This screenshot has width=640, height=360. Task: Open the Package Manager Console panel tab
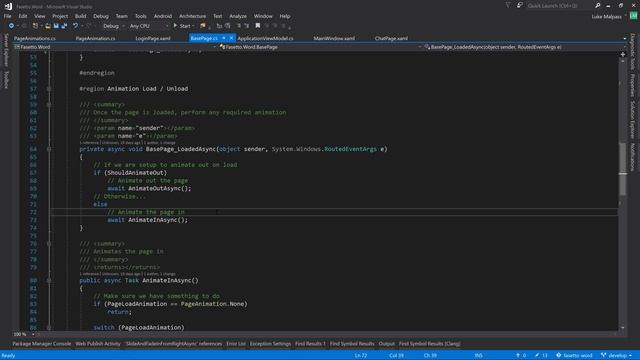pos(42,344)
